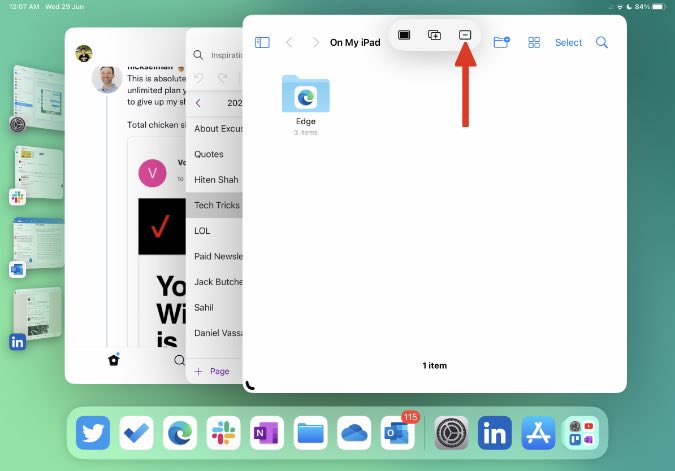Open Settings from the dock
Viewport: 675px width, 471px height.
point(451,433)
